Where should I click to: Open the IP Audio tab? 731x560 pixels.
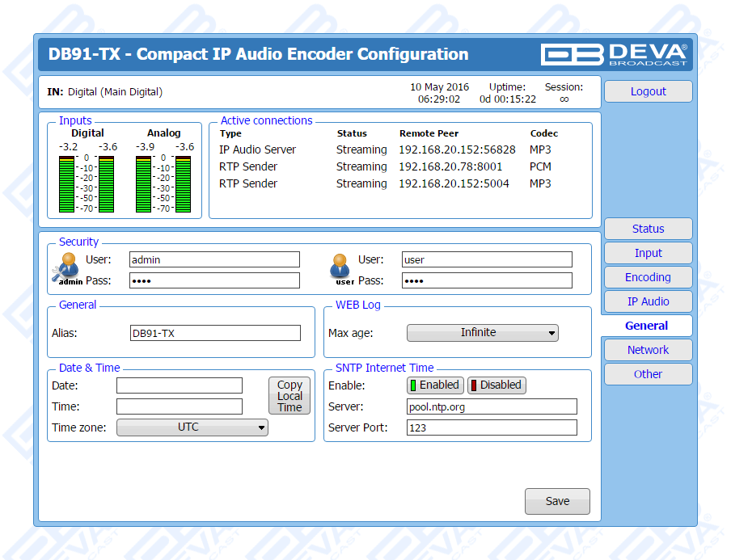[648, 301]
